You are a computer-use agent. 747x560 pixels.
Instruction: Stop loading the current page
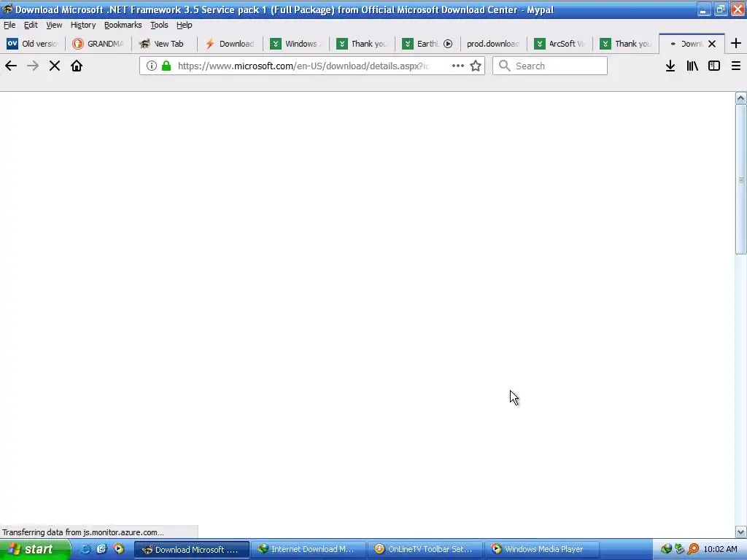[55, 66]
